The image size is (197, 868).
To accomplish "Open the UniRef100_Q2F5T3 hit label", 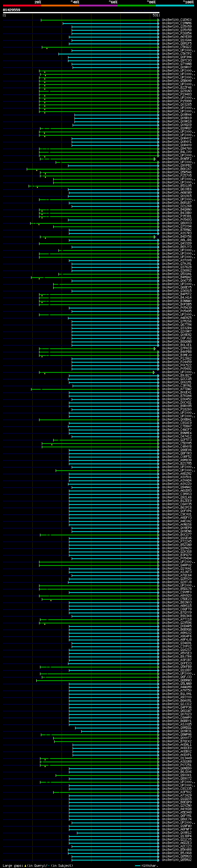I will pyautogui.click(x=176, y=440).
